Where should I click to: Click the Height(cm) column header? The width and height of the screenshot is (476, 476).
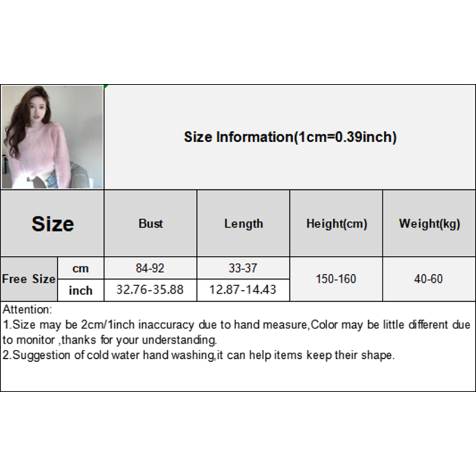(336, 224)
